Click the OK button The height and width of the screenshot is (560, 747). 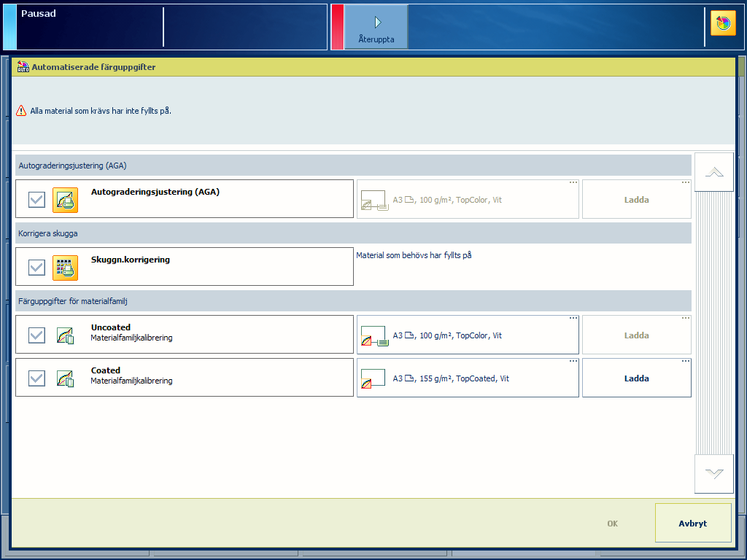point(612,524)
